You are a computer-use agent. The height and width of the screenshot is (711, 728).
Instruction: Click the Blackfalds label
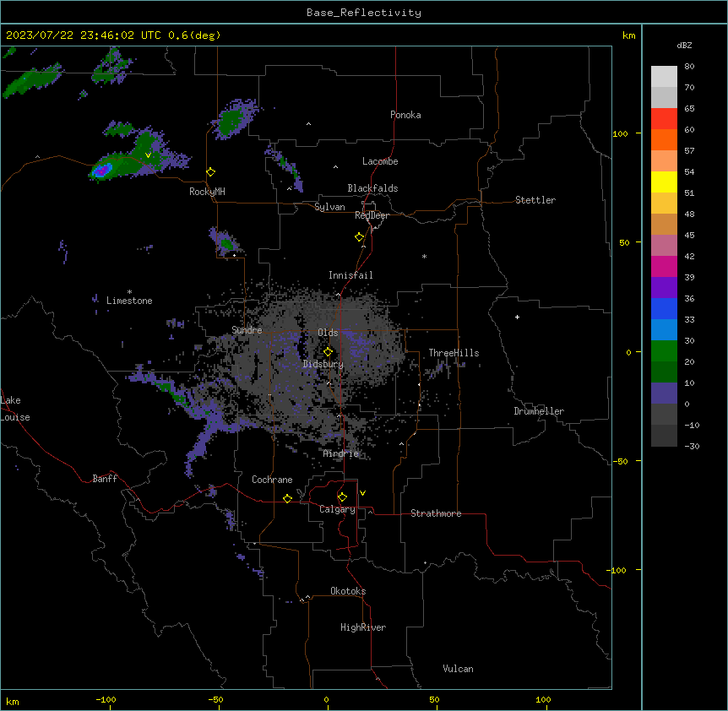pyautogui.click(x=372, y=188)
